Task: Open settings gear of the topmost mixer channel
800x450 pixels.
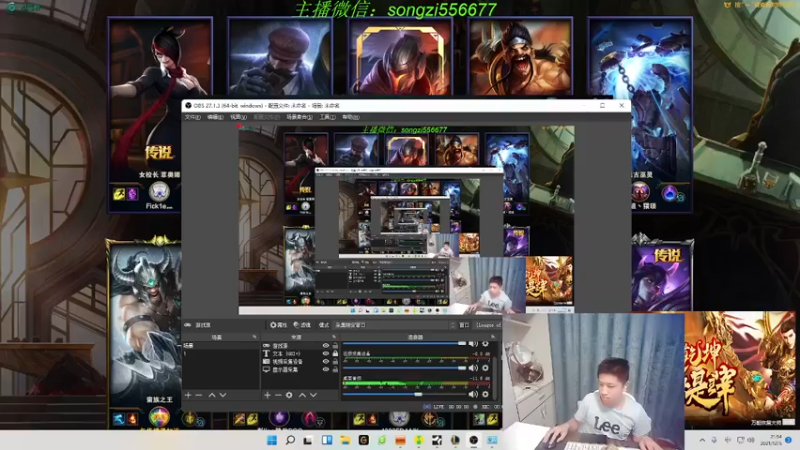Action: click(485, 344)
